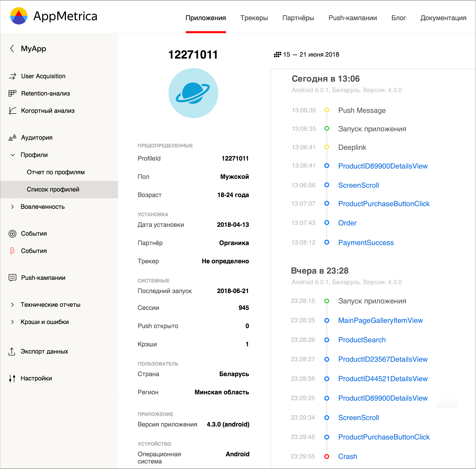The height and width of the screenshot is (469, 476).
Task: Expand Технические отчеты section
Action: click(x=12, y=305)
